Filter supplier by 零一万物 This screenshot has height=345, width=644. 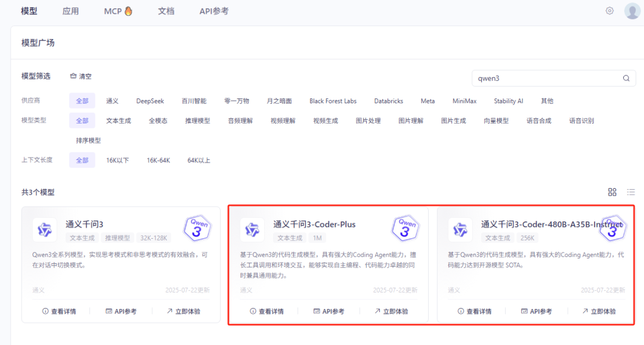(x=237, y=101)
